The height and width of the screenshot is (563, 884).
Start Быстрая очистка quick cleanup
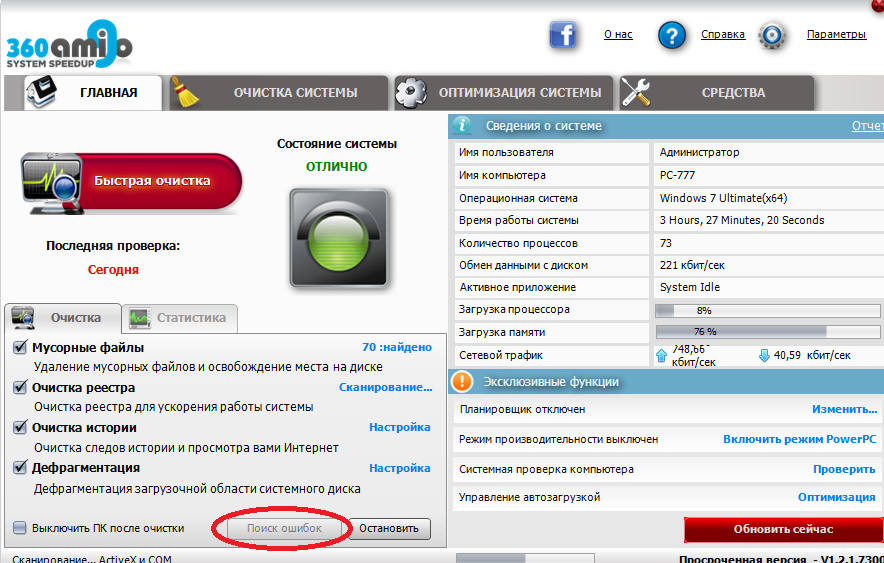[132, 182]
